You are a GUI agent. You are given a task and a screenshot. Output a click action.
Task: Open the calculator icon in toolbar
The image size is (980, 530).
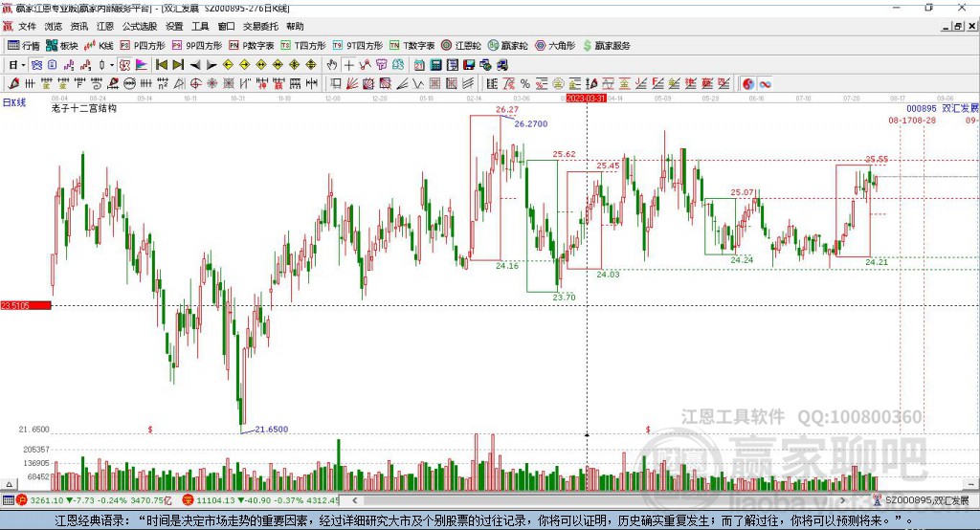[435, 65]
